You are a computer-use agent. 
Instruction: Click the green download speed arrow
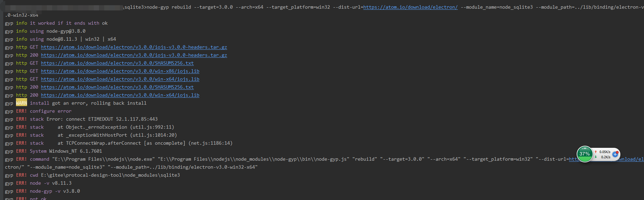tap(596, 157)
